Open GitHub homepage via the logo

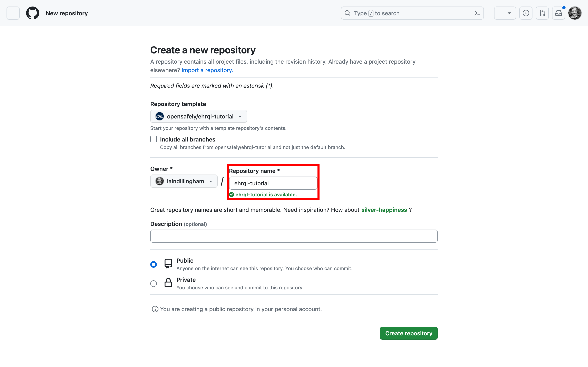pyautogui.click(x=32, y=13)
